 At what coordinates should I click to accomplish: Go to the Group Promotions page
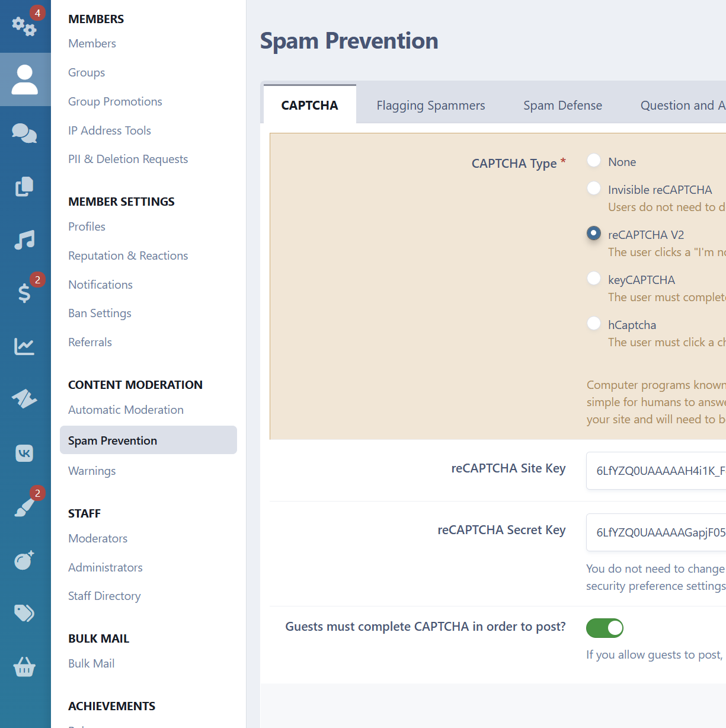(x=115, y=101)
